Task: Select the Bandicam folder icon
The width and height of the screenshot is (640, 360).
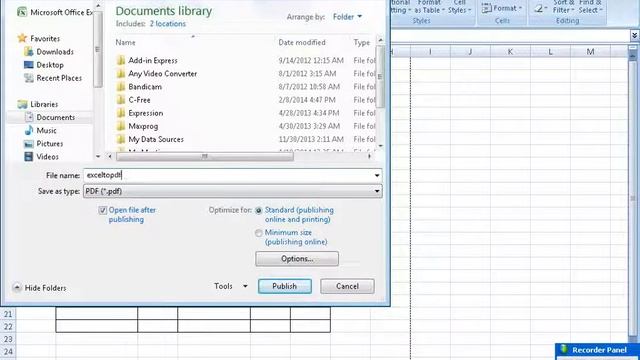Action: tap(120, 87)
